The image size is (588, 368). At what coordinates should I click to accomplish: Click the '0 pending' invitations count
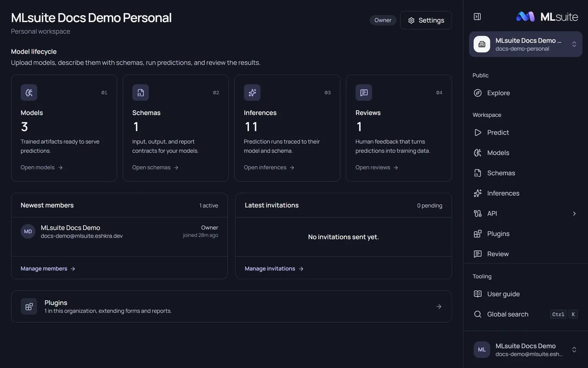430,206
